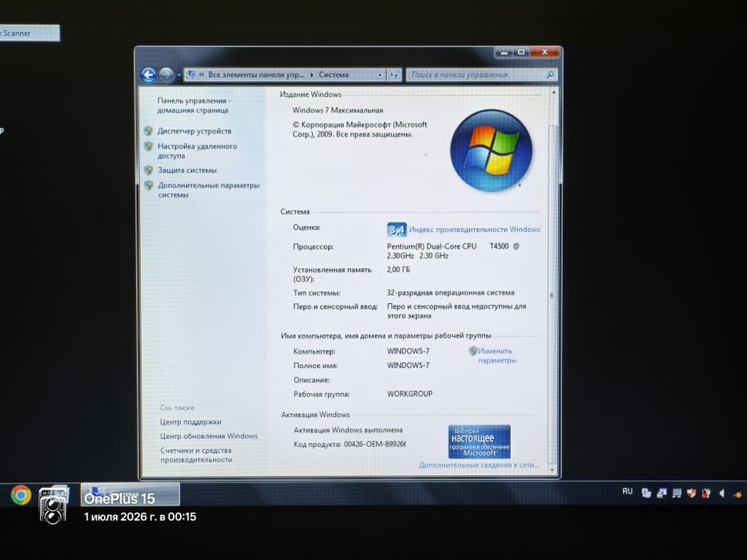Open «Диспетчер устройств» link
747x560 pixels.
(x=195, y=131)
